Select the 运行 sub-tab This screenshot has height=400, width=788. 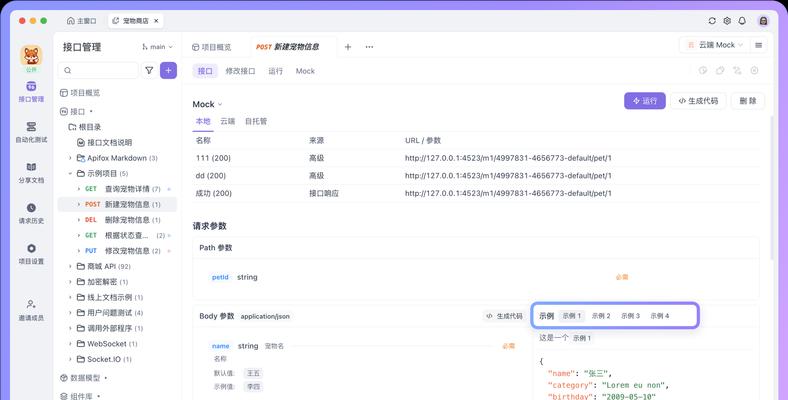pyautogui.click(x=275, y=71)
